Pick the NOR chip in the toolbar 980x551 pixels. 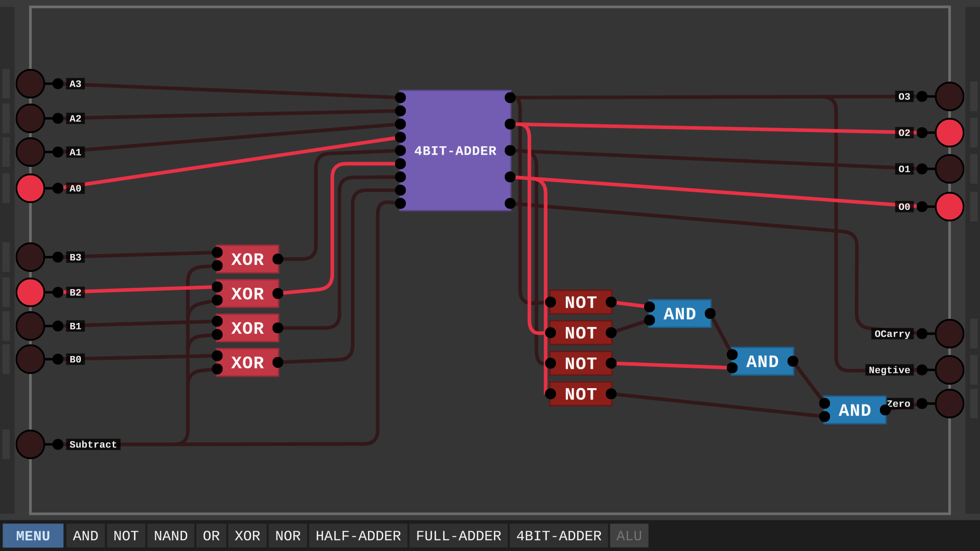pos(288,536)
